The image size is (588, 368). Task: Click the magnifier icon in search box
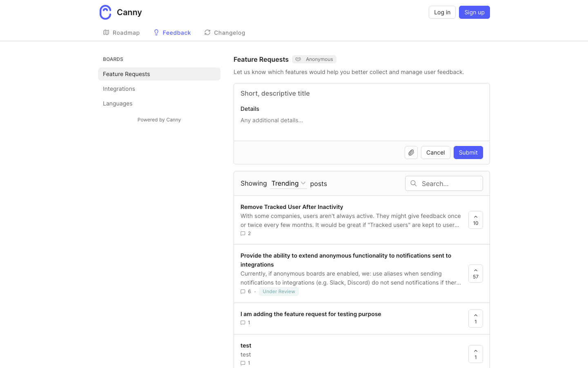pyautogui.click(x=414, y=184)
